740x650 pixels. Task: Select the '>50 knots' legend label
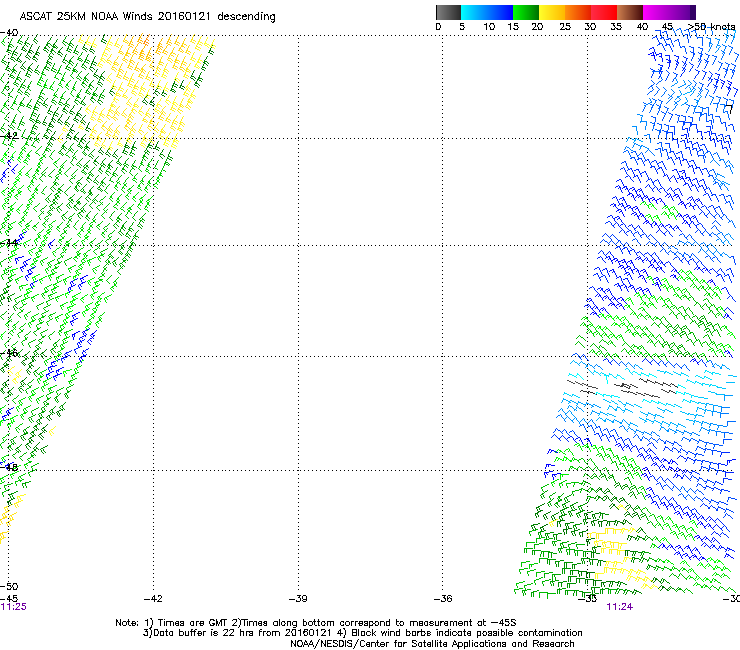pyautogui.click(x=711, y=27)
